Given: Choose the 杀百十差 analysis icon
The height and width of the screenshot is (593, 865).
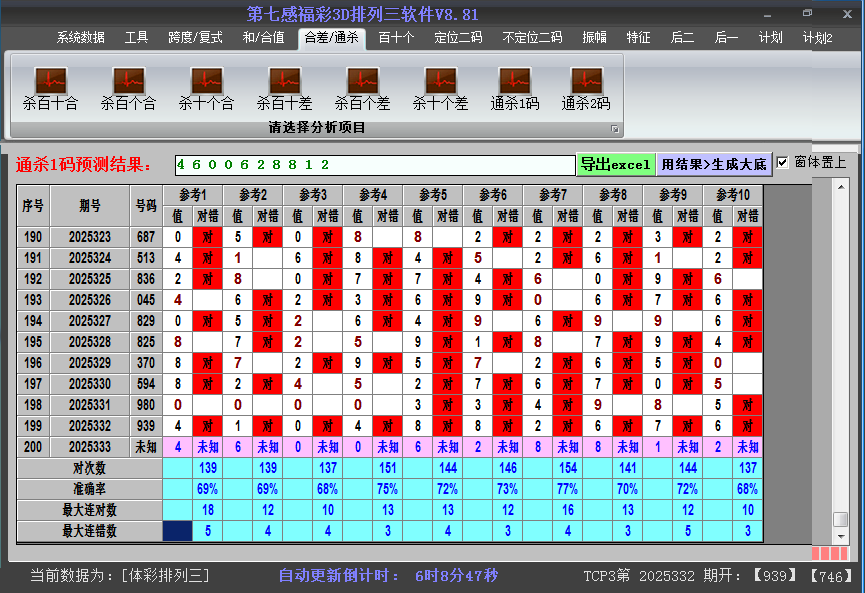Looking at the screenshot, I should 284,88.
